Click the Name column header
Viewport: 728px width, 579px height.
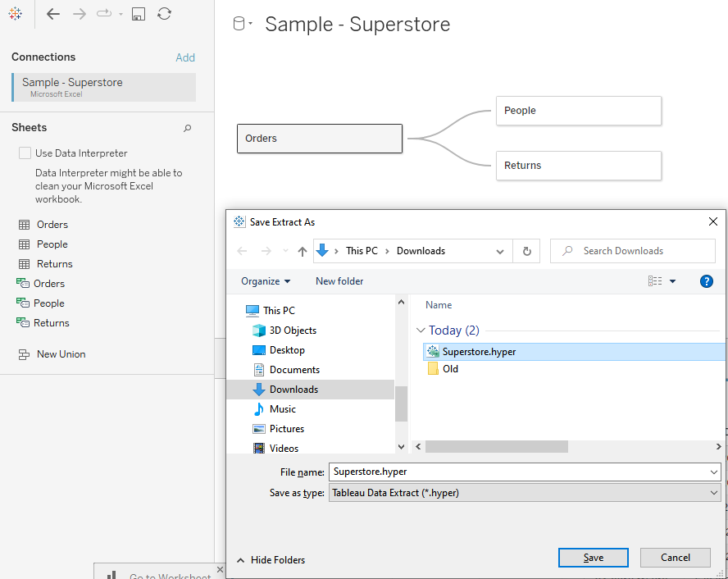point(439,305)
